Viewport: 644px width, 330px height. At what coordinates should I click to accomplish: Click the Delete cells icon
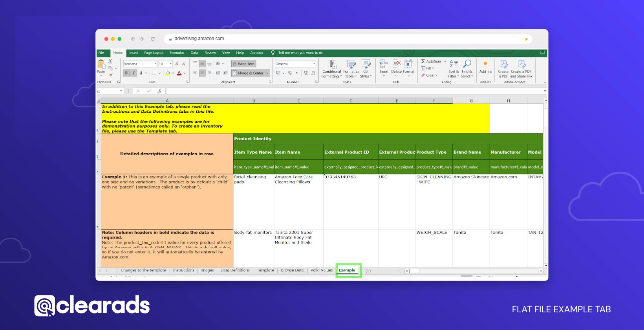(x=397, y=64)
